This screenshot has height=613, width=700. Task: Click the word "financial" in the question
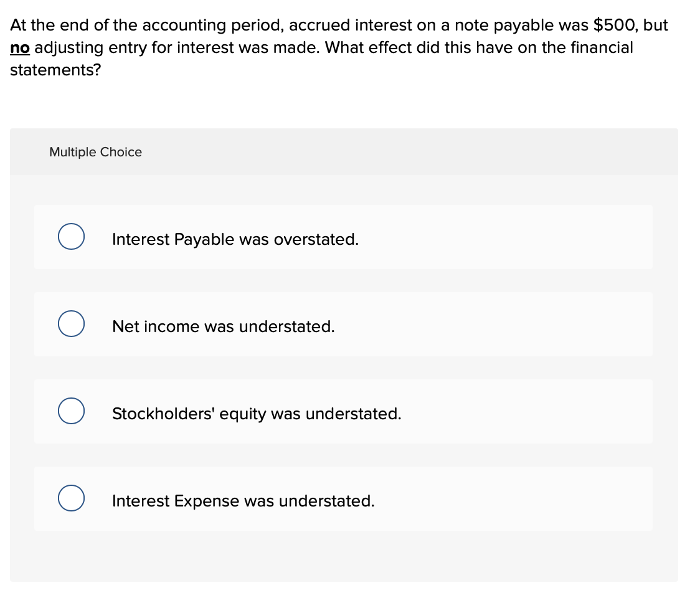point(598,48)
